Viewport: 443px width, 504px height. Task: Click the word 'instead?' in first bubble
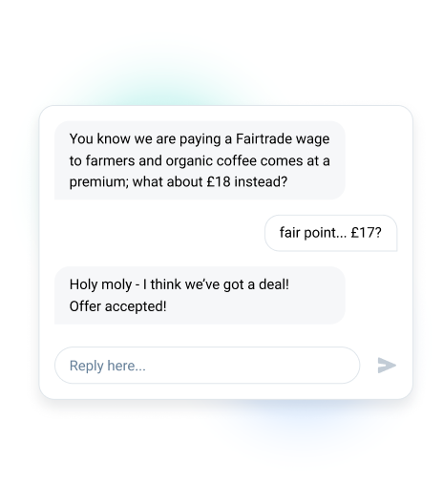pyautogui.click(x=261, y=182)
